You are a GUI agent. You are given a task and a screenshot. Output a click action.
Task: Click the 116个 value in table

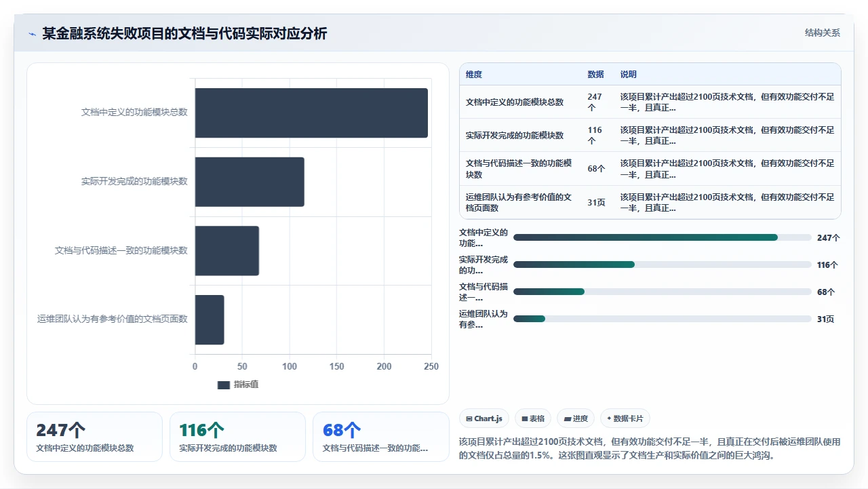pos(595,136)
